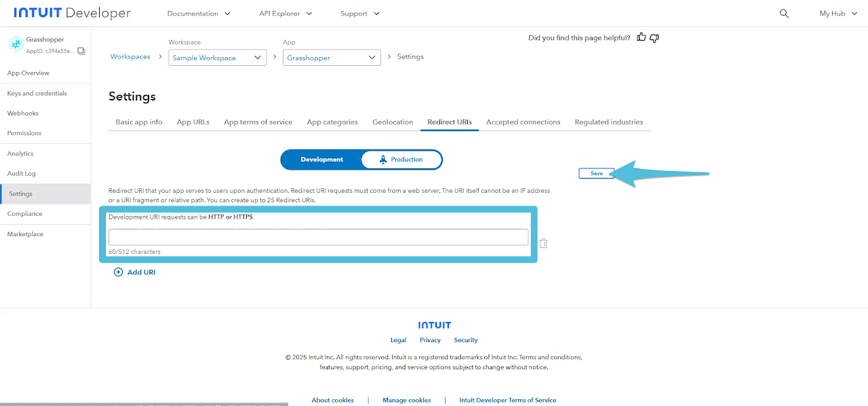Follow the Workspaces breadcrumb link
Image resolution: width=868 pixels, height=406 pixels.
(x=130, y=57)
